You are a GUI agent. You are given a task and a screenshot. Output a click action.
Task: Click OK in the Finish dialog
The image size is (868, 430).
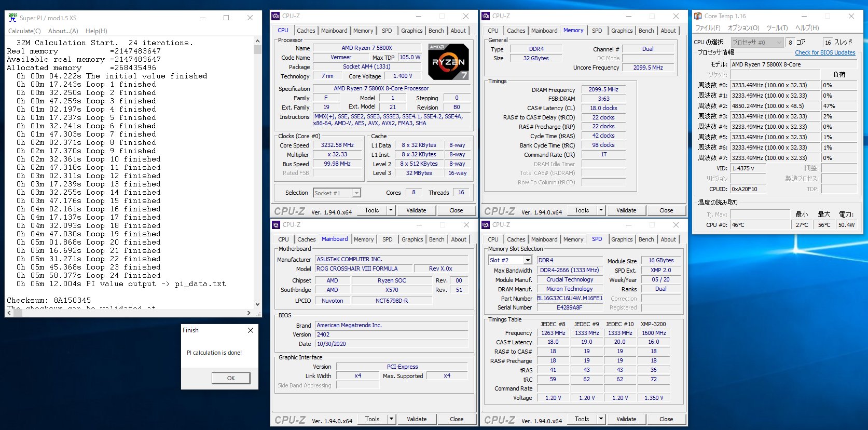coord(231,378)
